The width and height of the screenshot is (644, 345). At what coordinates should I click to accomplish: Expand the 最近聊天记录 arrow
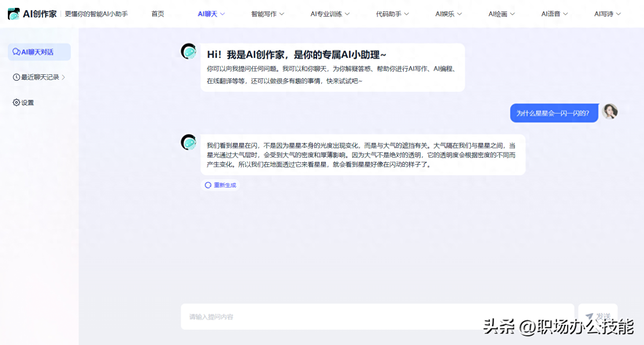point(63,77)
